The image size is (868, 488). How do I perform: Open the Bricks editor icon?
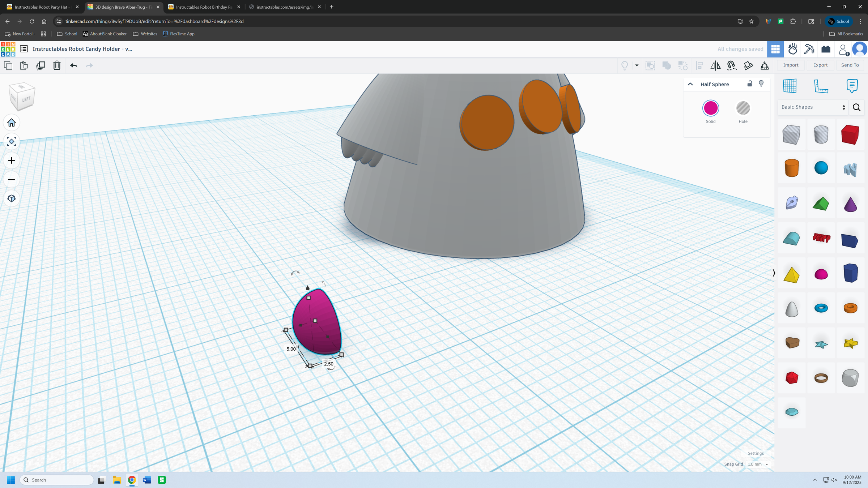click(826, 49)
